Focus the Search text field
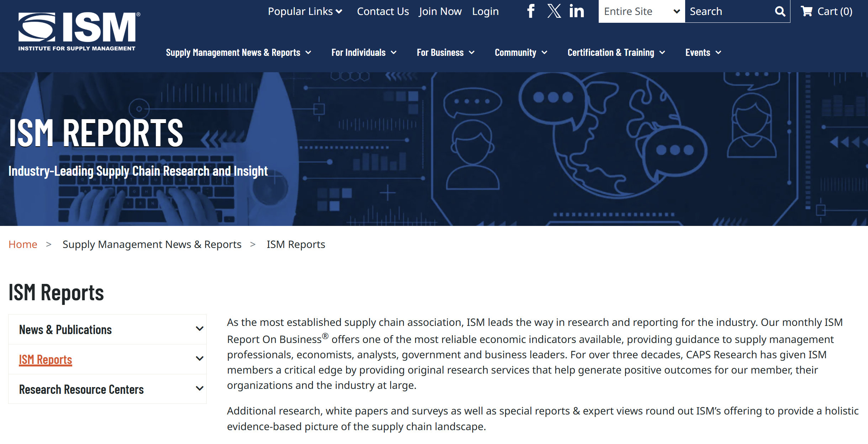 tap(727, 11)
